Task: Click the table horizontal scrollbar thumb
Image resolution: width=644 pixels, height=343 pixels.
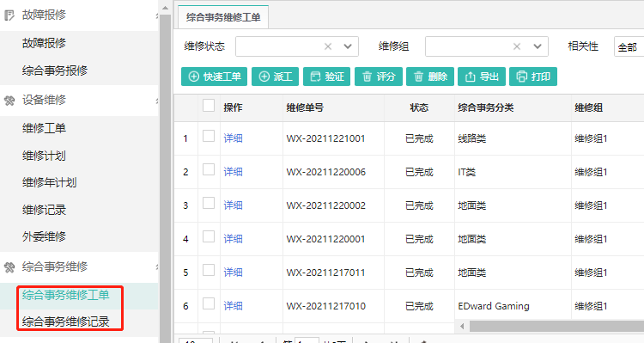Action: pyautogui.click(x=556, y=326)
